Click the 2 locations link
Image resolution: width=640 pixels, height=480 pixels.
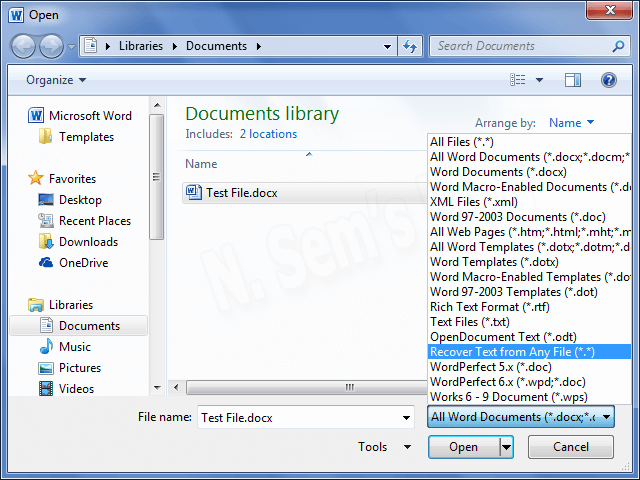pos(268,134)
